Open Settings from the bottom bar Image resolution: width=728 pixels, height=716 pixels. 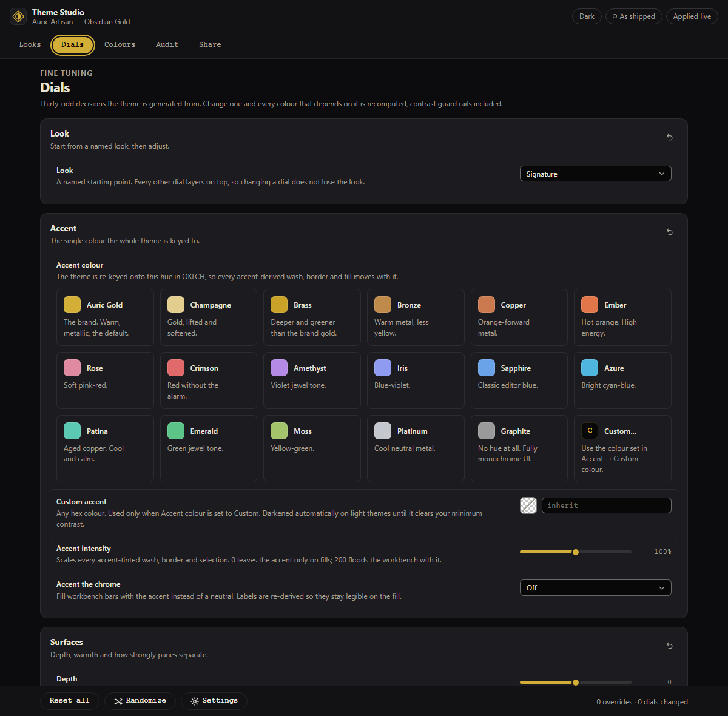tap(214, 701)
